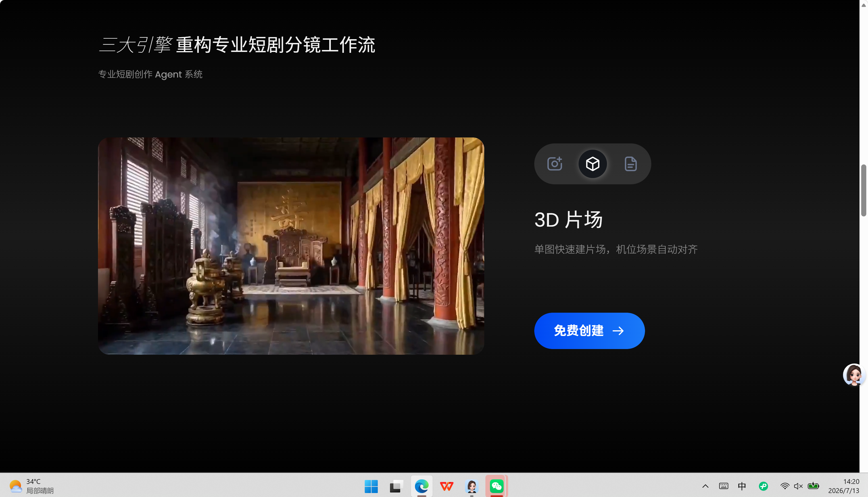
Task: Show hidden system tray icons
Action: point(705,486)
